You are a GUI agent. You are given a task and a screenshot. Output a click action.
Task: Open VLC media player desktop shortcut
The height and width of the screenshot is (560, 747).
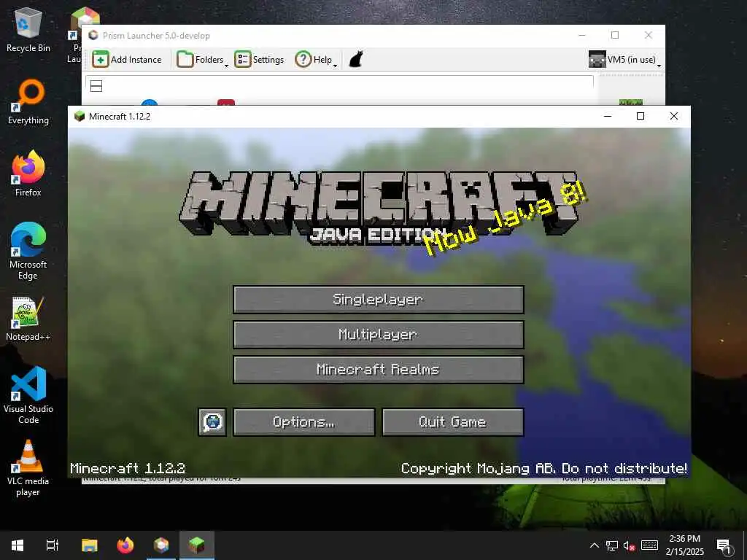[x=28, y=468]
